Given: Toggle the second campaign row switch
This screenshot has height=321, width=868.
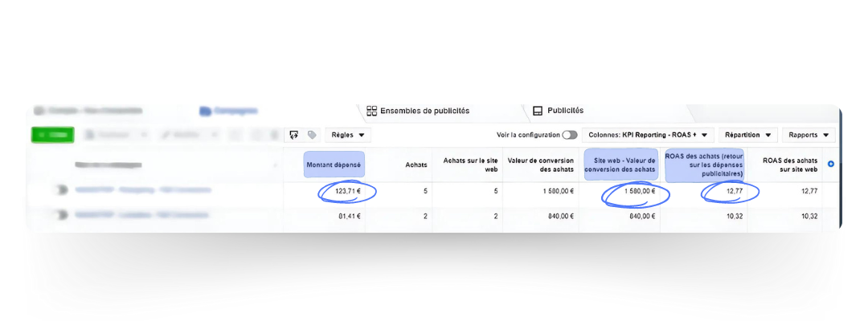Looking at the screenshot, I should (x=60, y=216).
